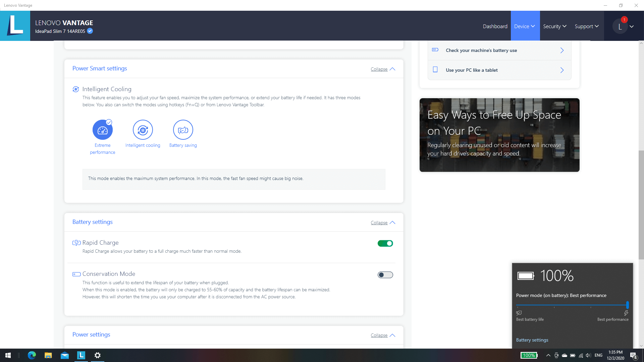Open the Free Up Space article card

pos(499,135)
